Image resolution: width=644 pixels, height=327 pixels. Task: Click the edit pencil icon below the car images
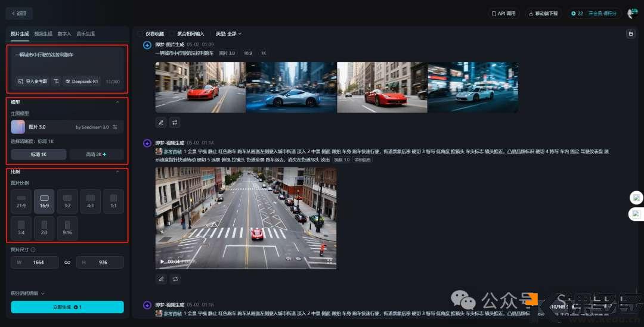(x=160, y=122)
